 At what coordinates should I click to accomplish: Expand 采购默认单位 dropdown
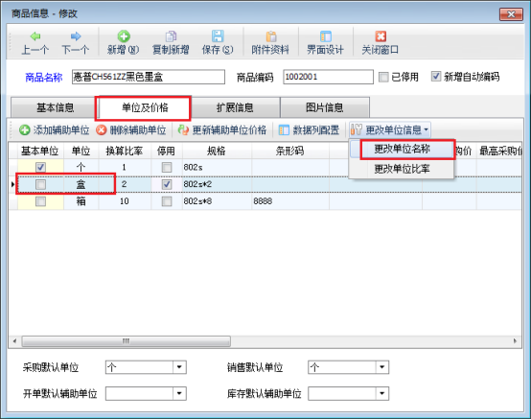(x=179, y=367)
